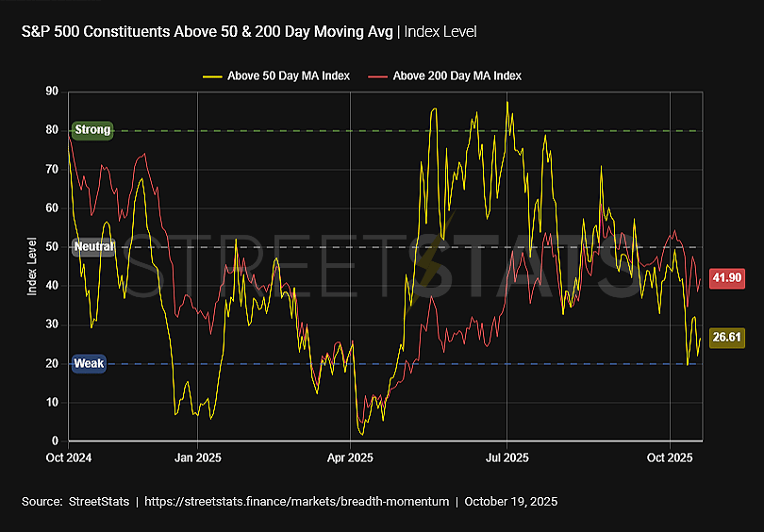Click the yellow legend line swatch

point(212,76)
